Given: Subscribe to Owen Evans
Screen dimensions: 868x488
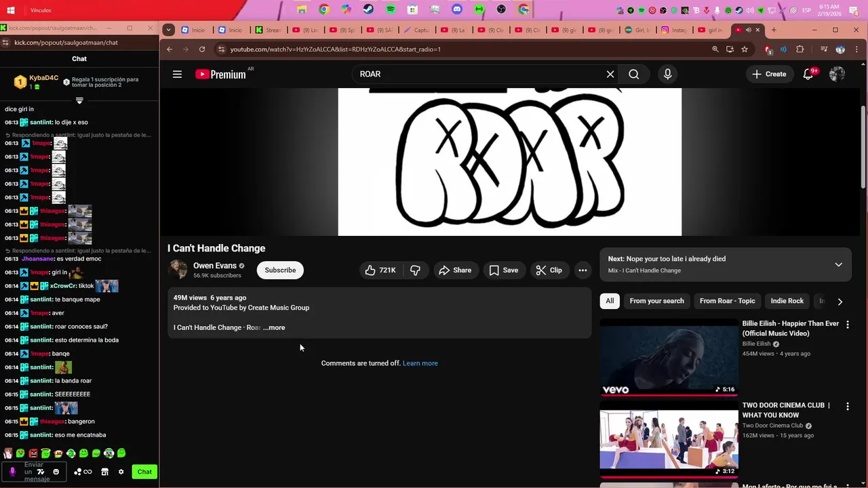Looking at the screenshot, I should tap(280, 270).
